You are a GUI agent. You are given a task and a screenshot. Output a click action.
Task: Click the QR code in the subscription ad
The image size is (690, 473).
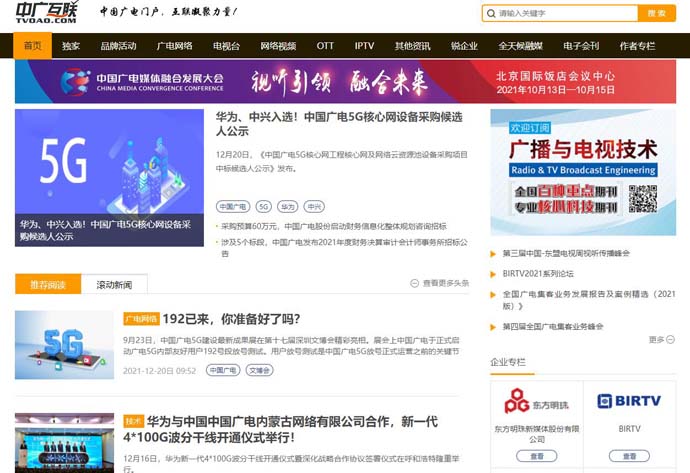point(642,198)
